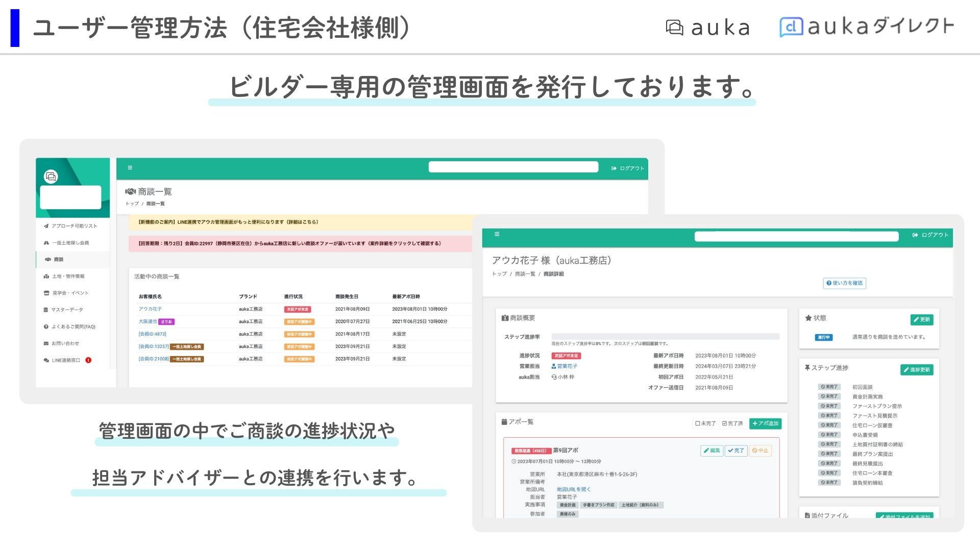Toggle the 未完了 checkbox in アポ一覧
The image size is (980, 551).
point(705,423)
